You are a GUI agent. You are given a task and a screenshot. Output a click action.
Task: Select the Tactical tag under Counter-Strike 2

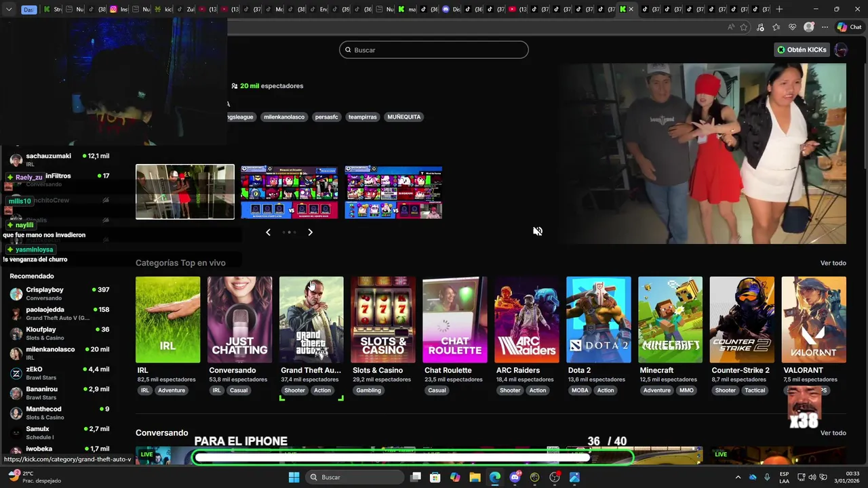755,390
